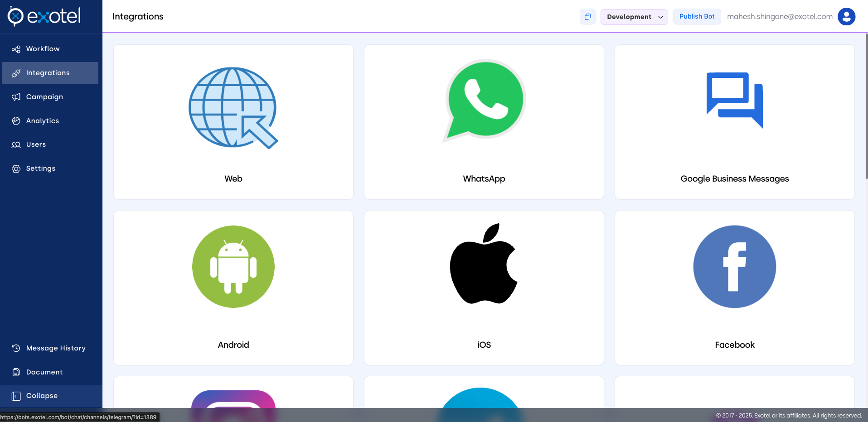
Task: Click the Integrations page heading
Action: click(138, 17)
